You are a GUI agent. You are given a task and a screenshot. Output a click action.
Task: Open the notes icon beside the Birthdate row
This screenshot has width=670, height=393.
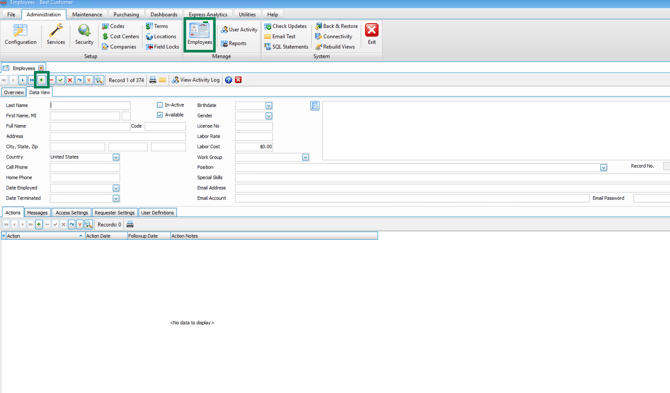(x=315, y=106)
